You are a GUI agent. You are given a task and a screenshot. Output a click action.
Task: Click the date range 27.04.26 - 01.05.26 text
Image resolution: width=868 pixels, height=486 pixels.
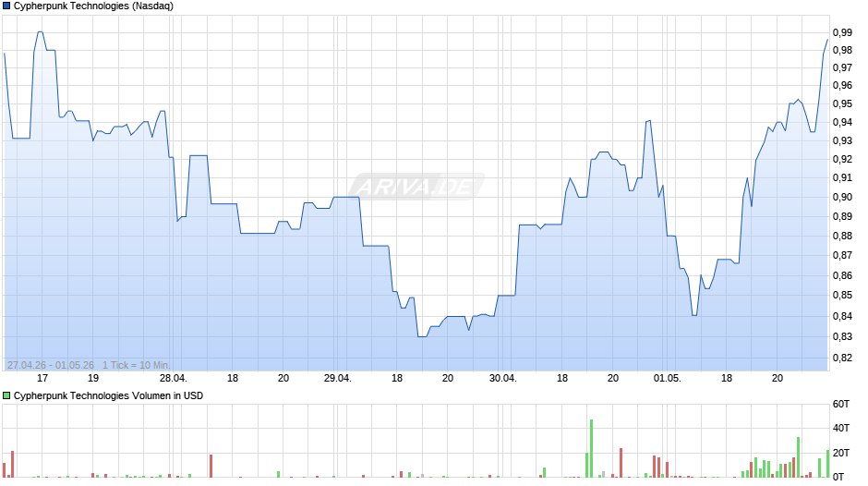(x=51, y=365)
